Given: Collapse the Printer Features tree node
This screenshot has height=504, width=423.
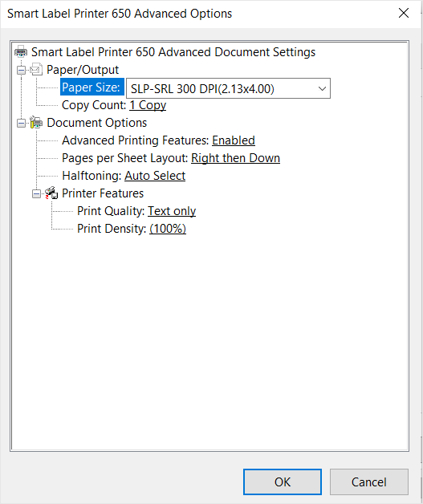Looking at the screenshot, I should (x=36, y=193).
